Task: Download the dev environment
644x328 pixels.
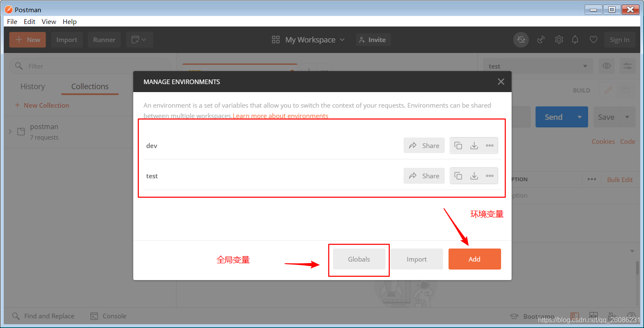Action: (x=474, y=145)
